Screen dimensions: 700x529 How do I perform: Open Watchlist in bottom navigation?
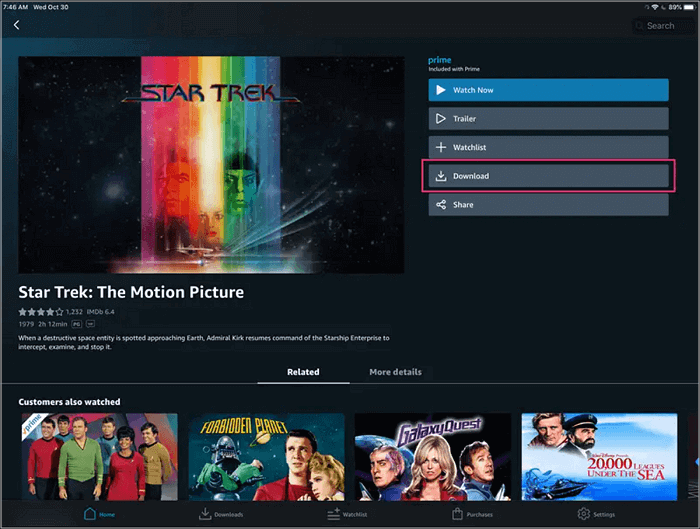[x=347, y=514]
